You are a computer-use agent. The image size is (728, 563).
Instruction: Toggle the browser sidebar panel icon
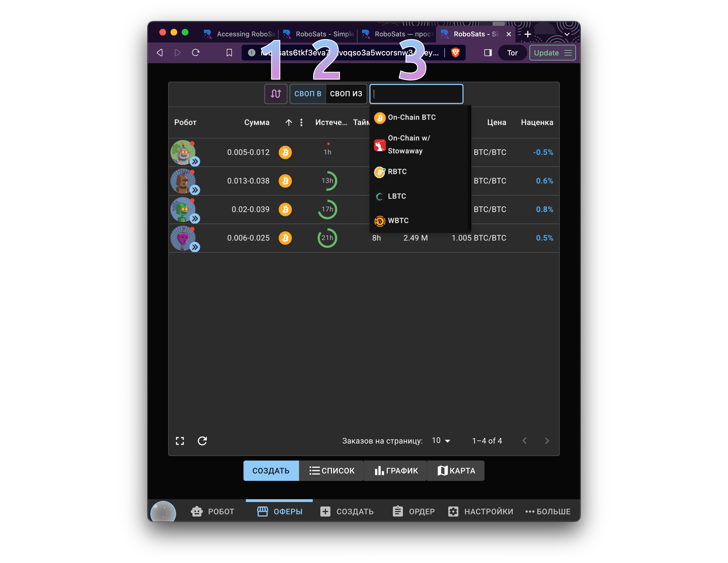pyautogui.click(x=488, y=53)
